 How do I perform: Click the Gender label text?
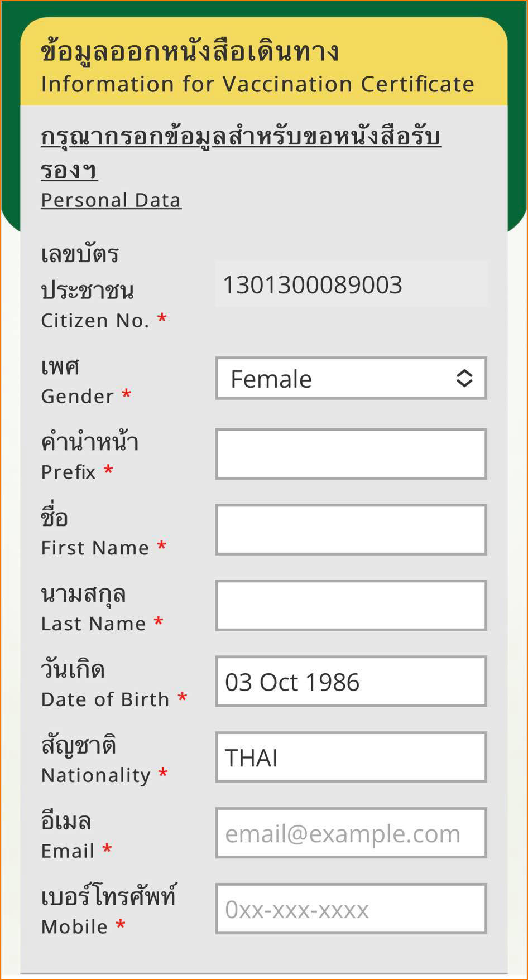pyautogui.click(x=78, y=396)
